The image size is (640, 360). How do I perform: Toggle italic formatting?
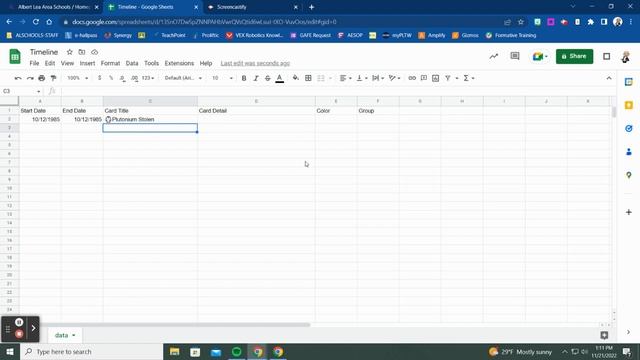256,78
